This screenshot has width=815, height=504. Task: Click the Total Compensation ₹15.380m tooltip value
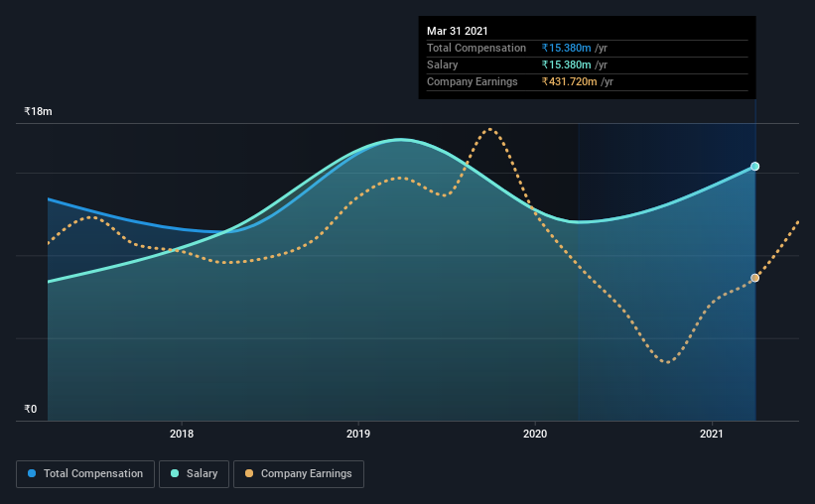[x=566, y=48]
